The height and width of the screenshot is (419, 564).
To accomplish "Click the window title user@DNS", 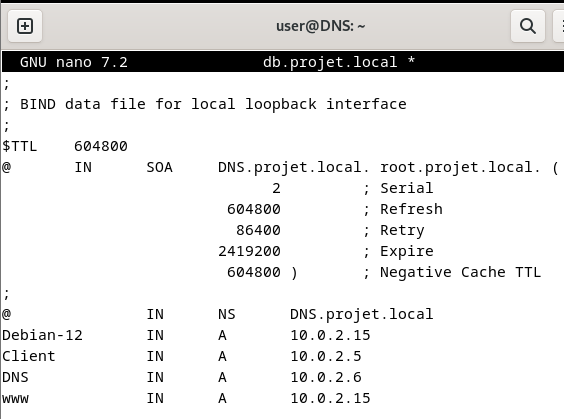I will click(x=320, y=26).
